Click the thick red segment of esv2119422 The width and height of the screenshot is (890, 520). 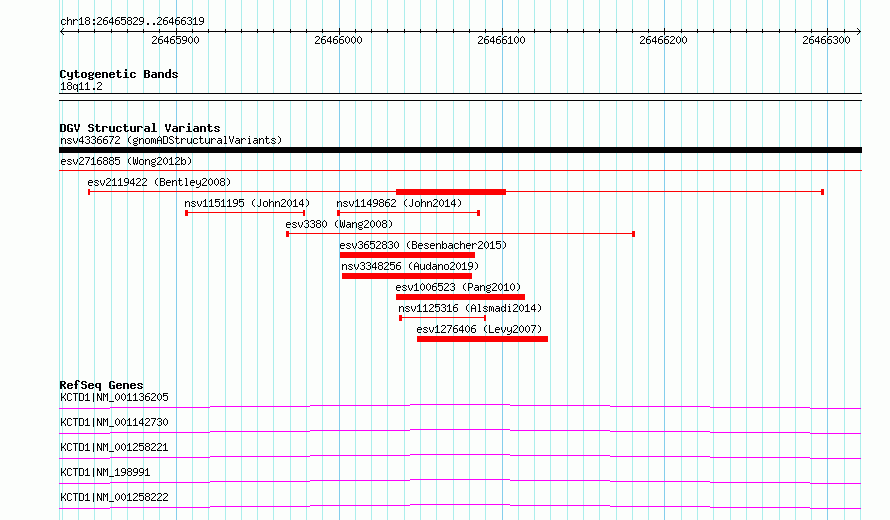(451, 192)
